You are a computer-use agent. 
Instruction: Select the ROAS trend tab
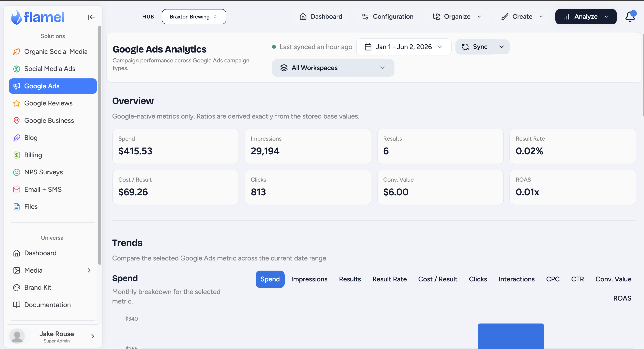(x=622, y=298)
